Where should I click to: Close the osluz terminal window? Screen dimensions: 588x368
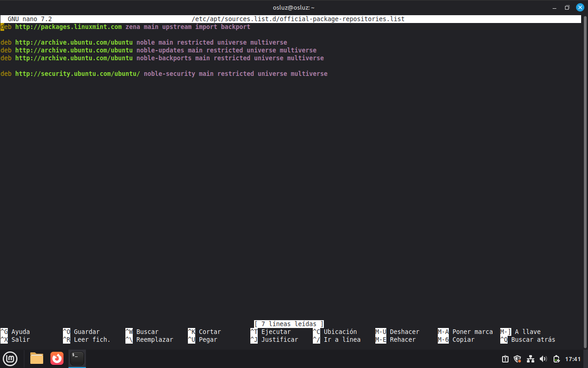tap(580, 7)
